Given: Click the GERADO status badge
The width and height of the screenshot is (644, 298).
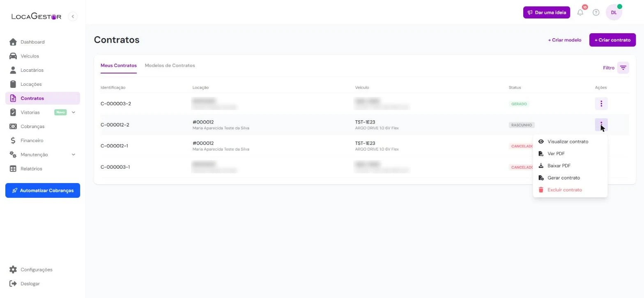Looking at the screenshot, I should [519, 104].
